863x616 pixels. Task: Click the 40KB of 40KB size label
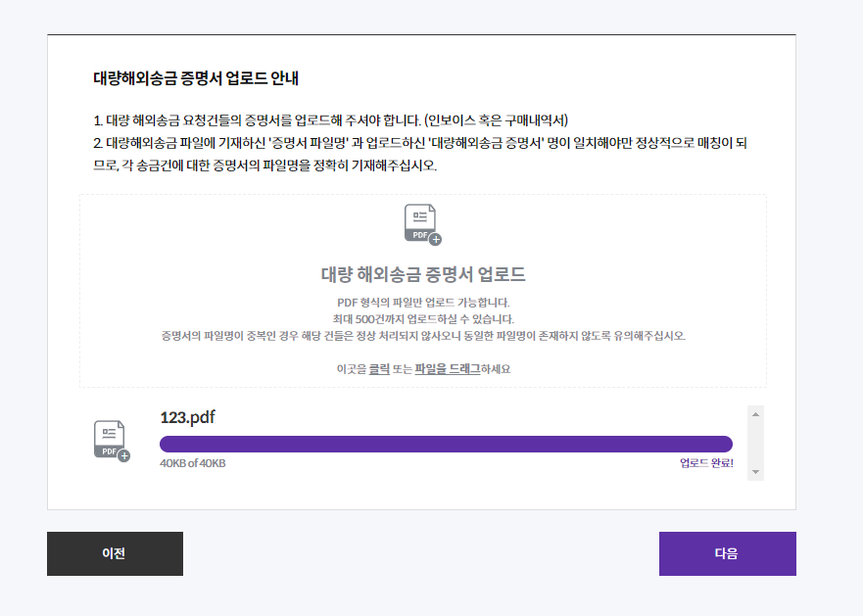point(193,463)
